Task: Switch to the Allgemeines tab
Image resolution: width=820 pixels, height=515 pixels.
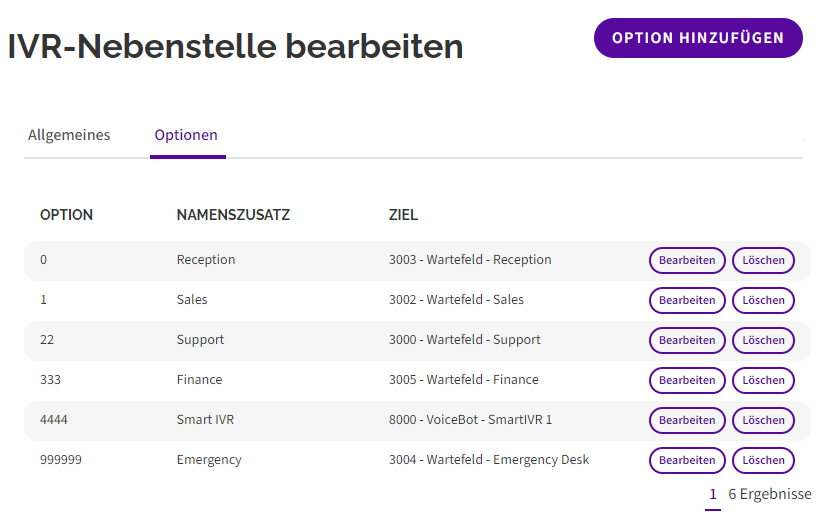Action: click(x=69, y=135)
